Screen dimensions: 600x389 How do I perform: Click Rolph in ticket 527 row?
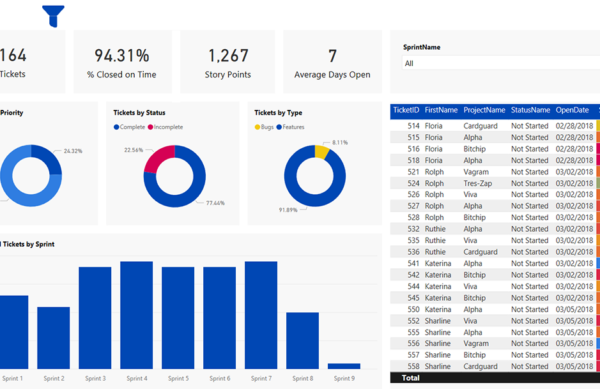tap(434, 206)
